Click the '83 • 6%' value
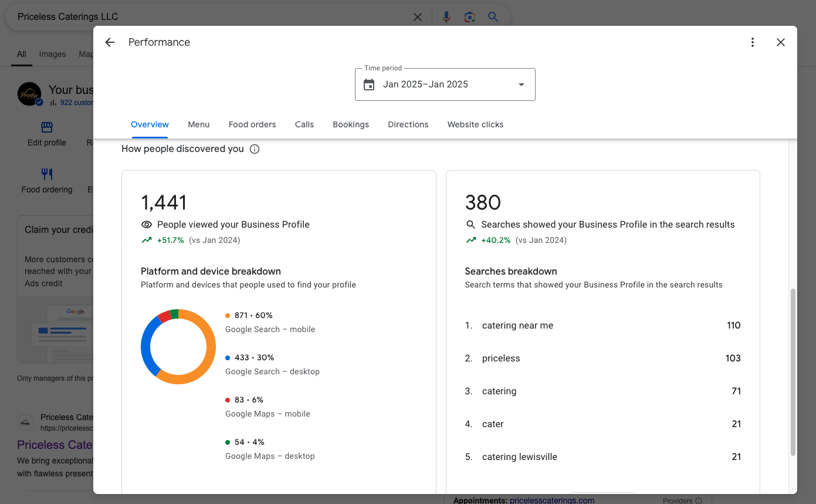 tap(249, 400)
